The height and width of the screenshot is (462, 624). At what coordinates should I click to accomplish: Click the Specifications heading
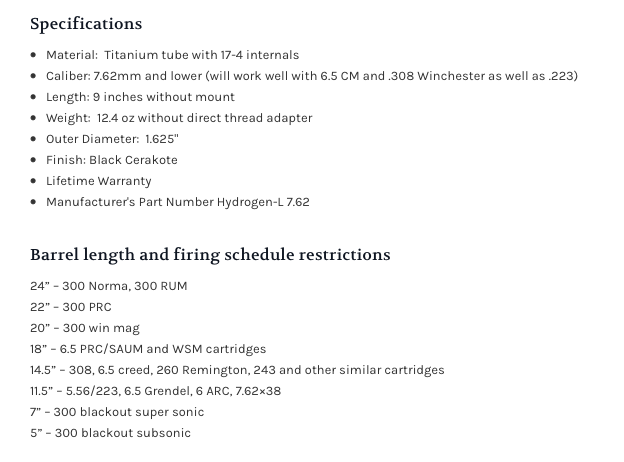[86, 23]
